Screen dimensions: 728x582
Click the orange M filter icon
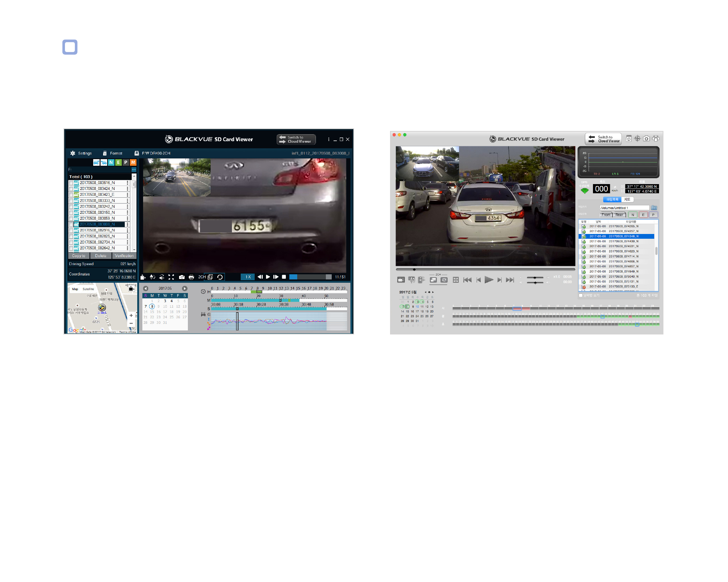133,162
